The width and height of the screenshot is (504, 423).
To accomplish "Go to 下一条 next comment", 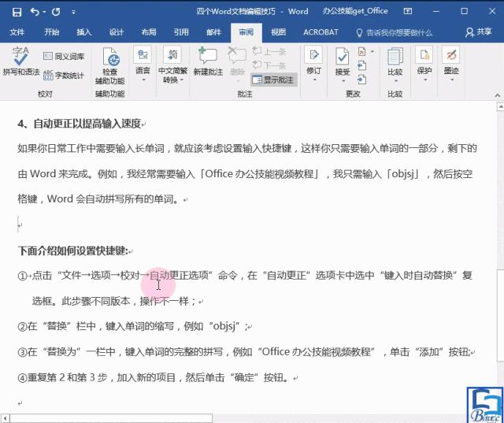I will [x=269, y=65].
